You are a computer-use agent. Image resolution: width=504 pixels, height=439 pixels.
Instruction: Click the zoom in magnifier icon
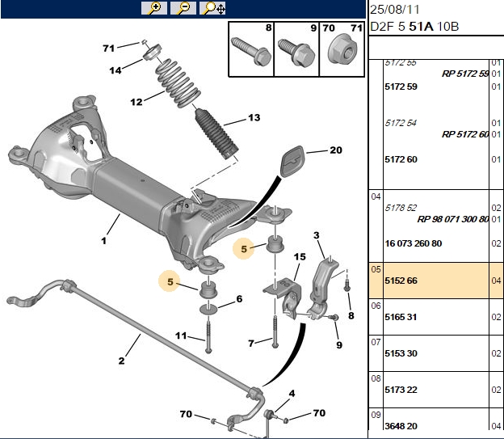tap(154, 8)
